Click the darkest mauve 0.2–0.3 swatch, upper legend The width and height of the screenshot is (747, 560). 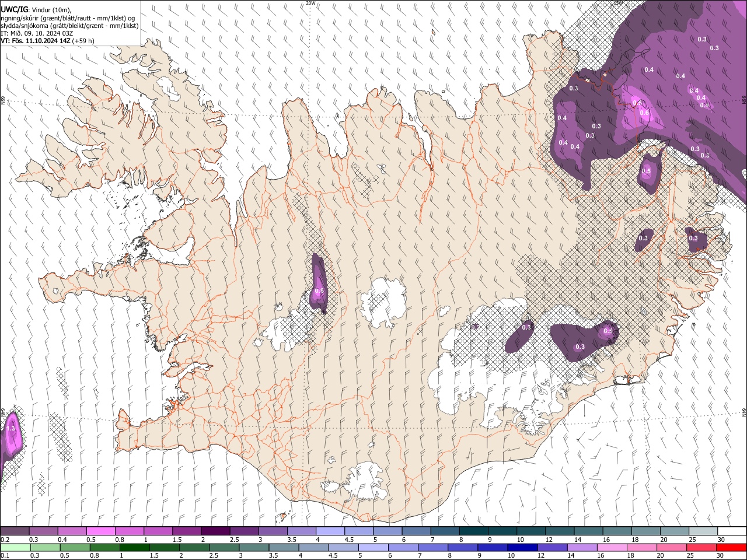click(x=15, y=531)
